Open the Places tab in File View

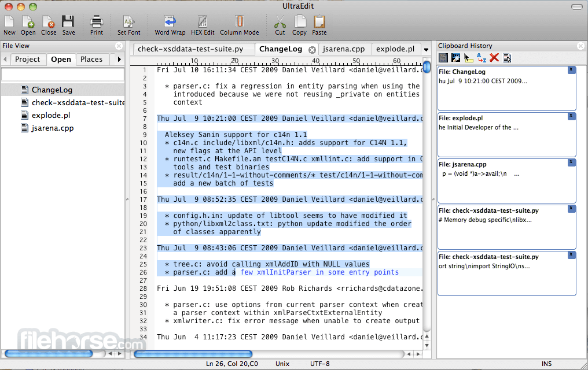pos(91,59)
